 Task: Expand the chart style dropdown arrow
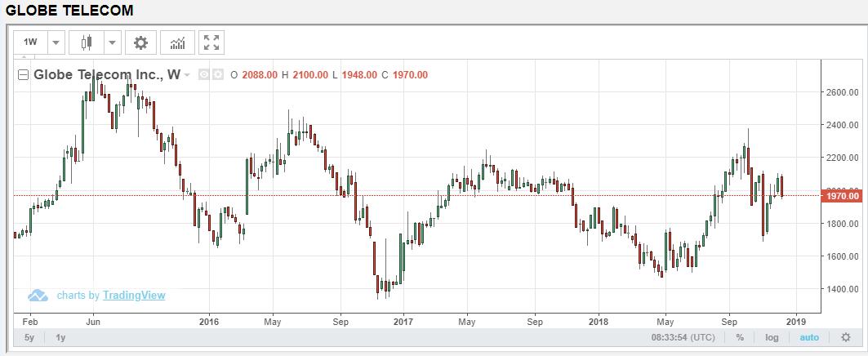(112, 42)
